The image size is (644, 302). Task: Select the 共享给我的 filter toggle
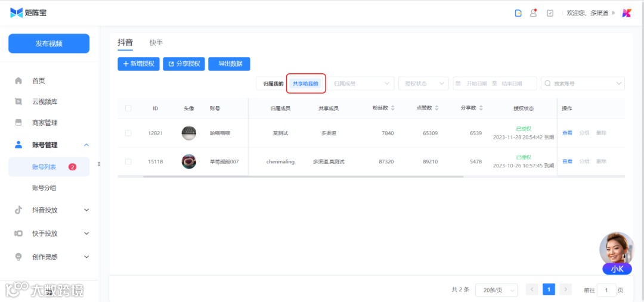pyautogui.click(x=305, y=83)
